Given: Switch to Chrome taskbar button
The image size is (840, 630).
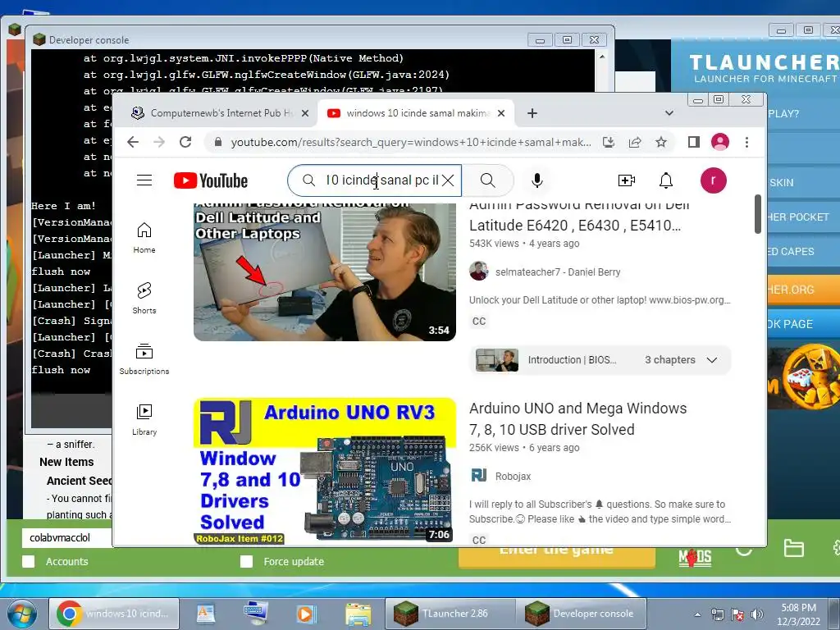Looking at the screenshot, I should point(114,614).
